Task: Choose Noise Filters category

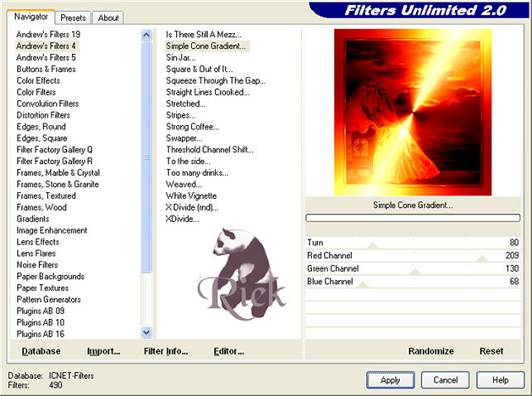Action: tap(37, 265)
